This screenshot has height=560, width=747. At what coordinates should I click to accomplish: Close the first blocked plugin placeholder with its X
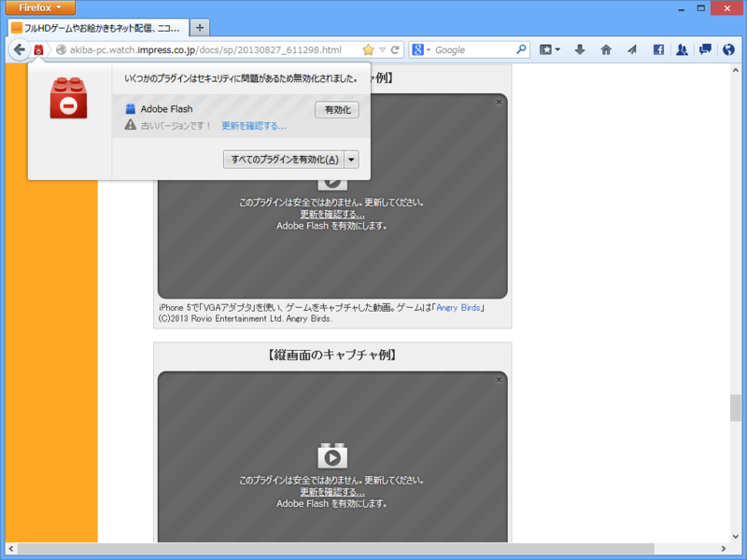[499, 102]
